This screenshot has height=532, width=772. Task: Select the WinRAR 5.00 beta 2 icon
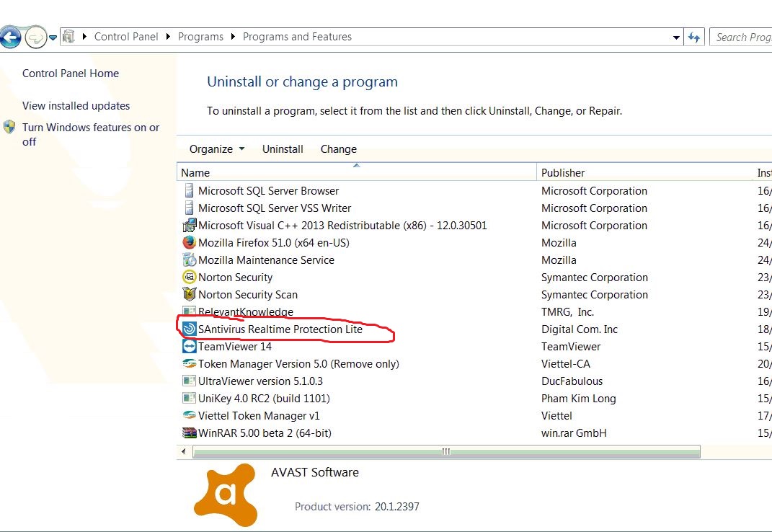189,433
